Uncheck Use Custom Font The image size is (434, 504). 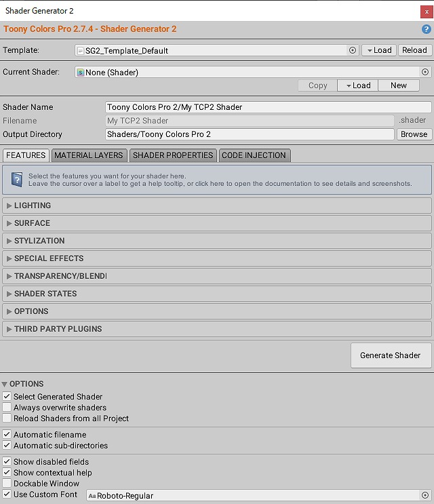point(7,494)
